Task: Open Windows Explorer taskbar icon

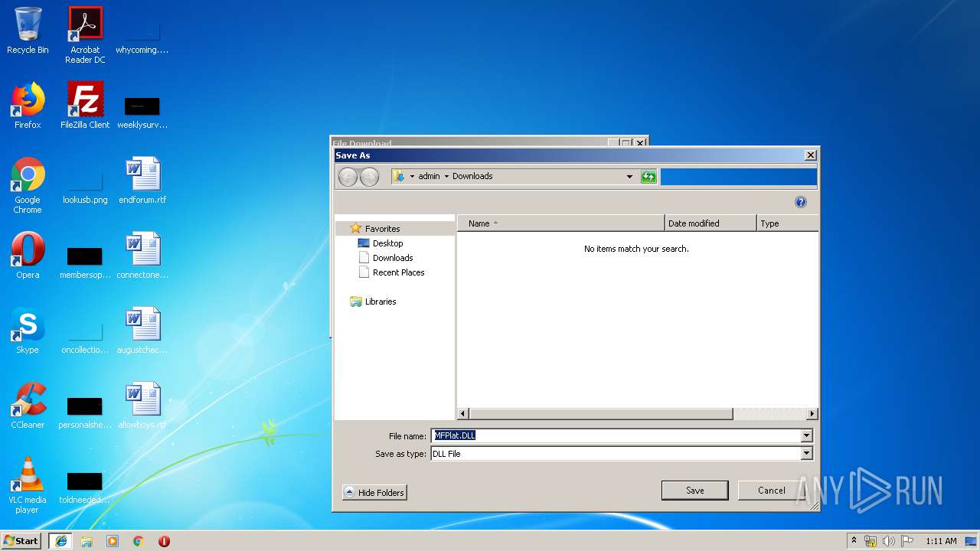Action: pyautogui.click(x=87, y=541)
